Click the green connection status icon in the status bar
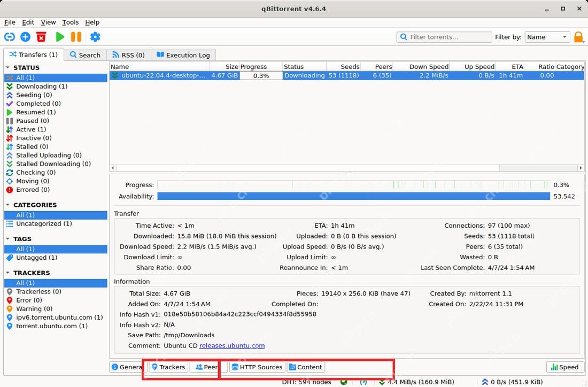588x387 pixels. (344, 382)
